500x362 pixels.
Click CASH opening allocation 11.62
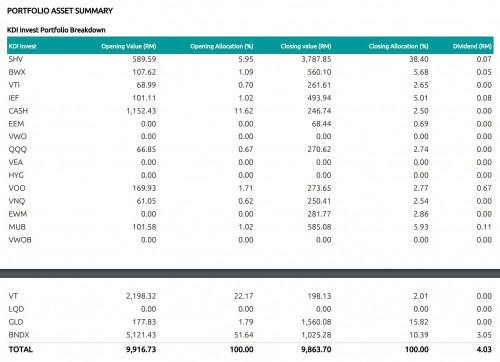(x=244, y=111)
